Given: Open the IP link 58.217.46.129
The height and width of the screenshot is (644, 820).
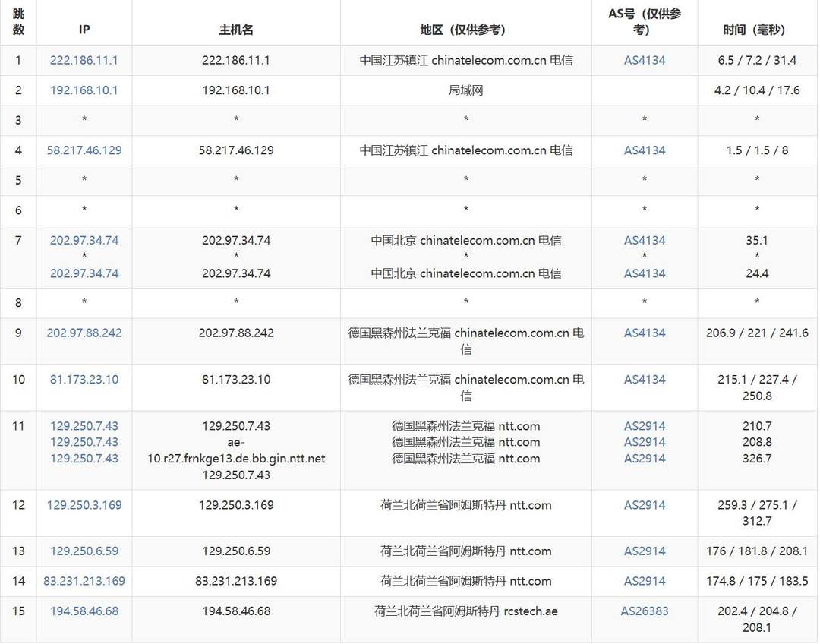Looking at the screenshot, I should coord(84,150).
